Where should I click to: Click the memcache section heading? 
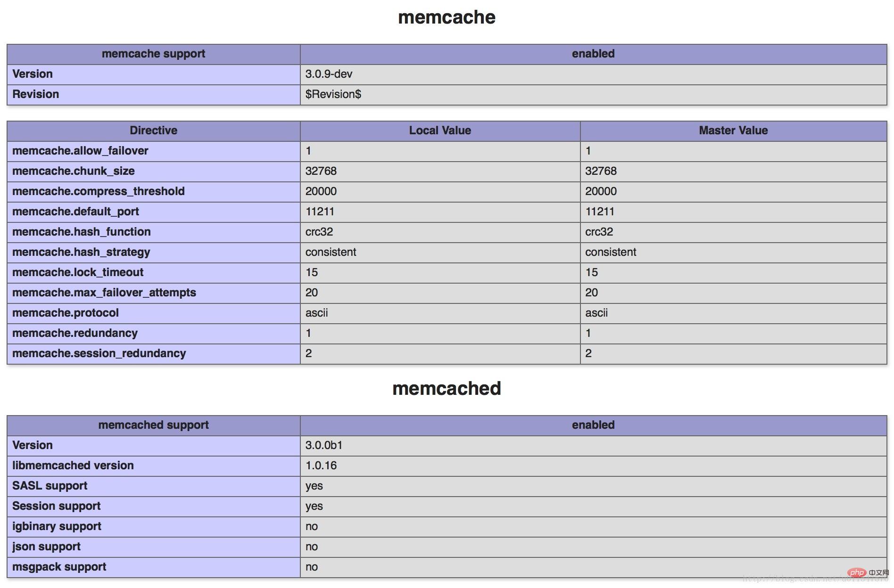point(447,17)
